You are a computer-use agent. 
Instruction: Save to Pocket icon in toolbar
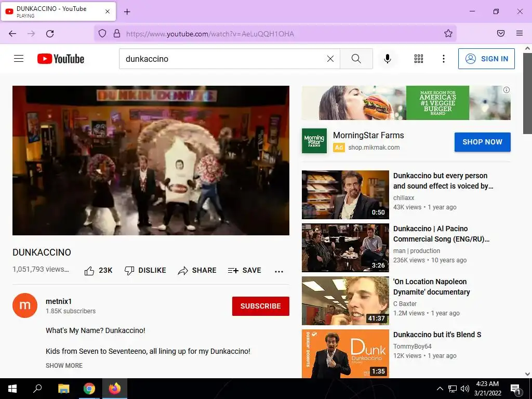click(x=501, y=33)
